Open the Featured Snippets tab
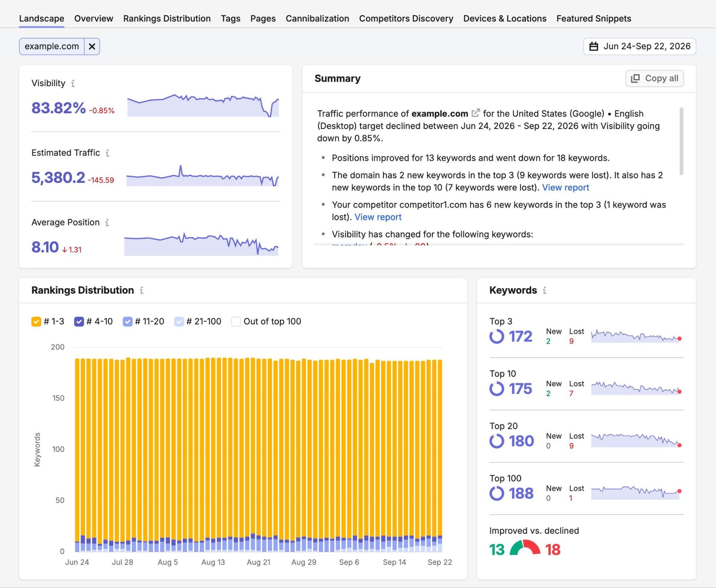 pos(594,19)
